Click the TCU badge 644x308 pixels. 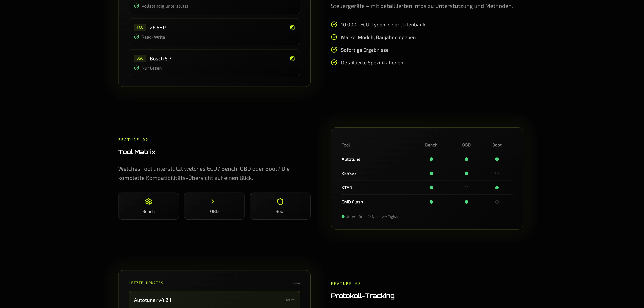click(140, 27)
